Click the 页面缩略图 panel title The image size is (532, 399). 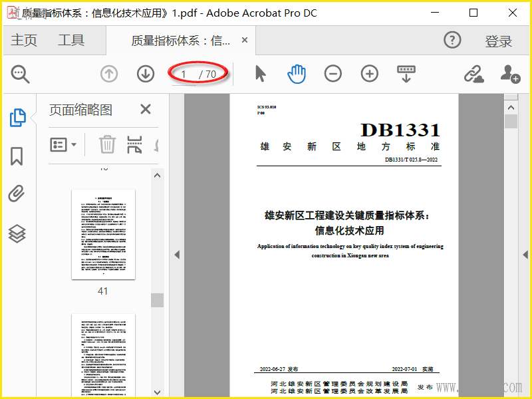tap(80, 110)
